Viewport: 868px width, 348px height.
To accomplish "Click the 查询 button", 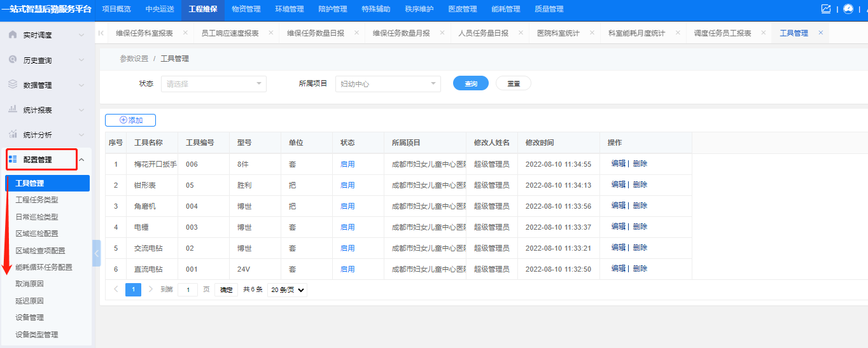I will pyautogui.click(x=471, y=83).
